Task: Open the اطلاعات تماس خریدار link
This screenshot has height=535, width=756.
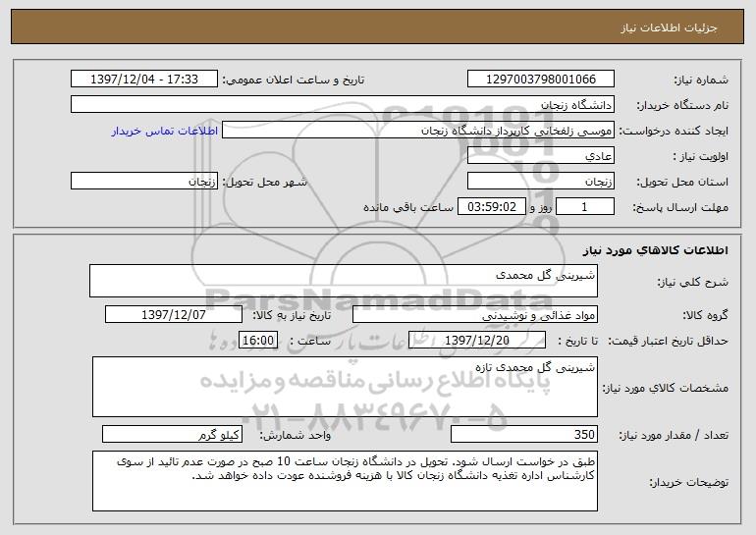Action: (165, 131)
